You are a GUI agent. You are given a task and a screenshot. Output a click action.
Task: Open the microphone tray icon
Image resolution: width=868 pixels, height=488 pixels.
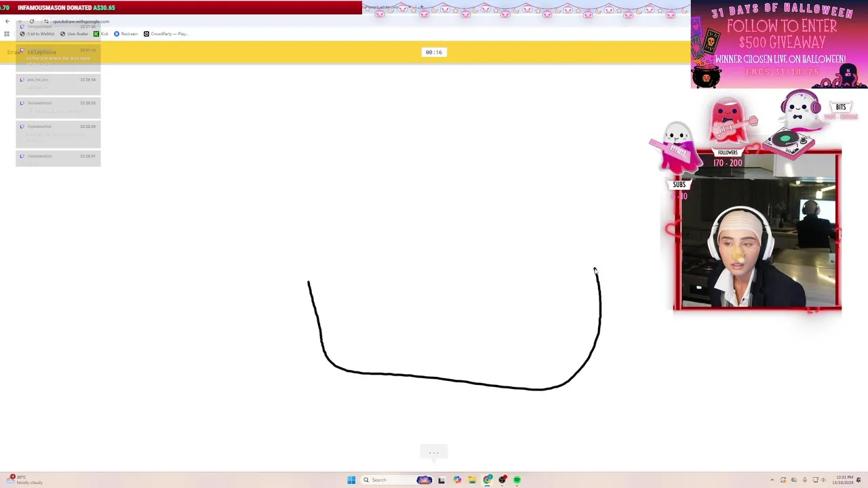tap(805, 480)
